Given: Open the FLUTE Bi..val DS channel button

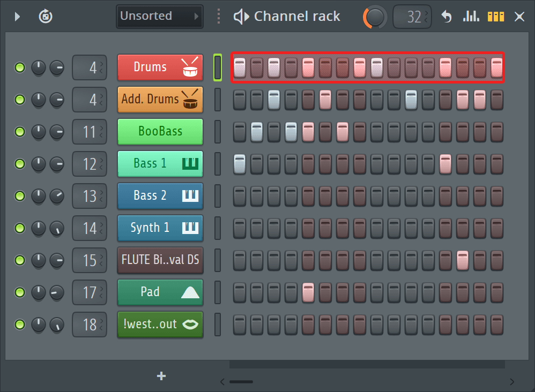Looking at the screenshot, I should click(x=160, y=260).
